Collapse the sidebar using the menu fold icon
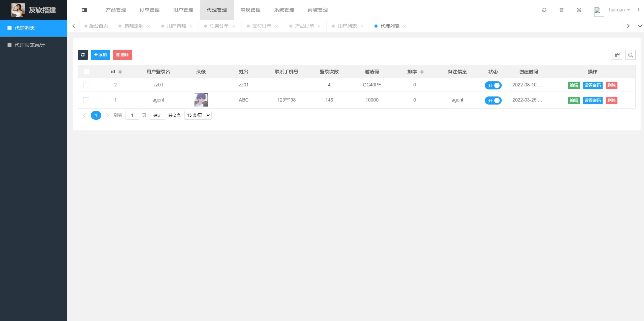This screenshot has width=644, height=321. tap(84, 10)
